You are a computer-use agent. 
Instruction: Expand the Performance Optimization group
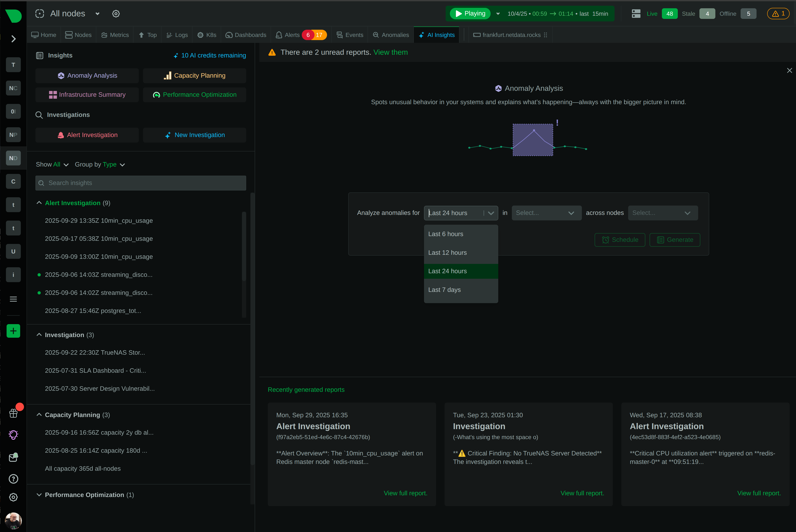[x=39, y=495]
